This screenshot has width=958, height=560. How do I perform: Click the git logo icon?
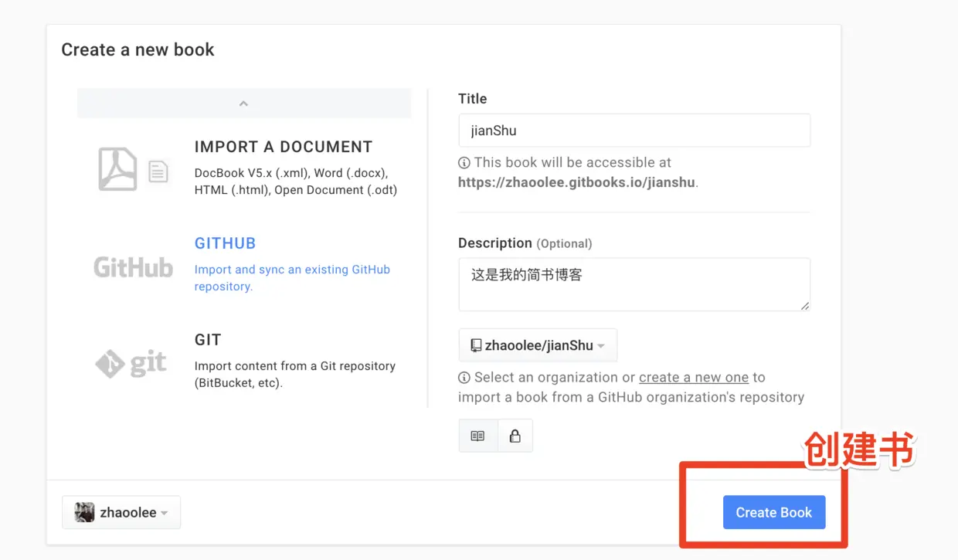tap(131, 363)
